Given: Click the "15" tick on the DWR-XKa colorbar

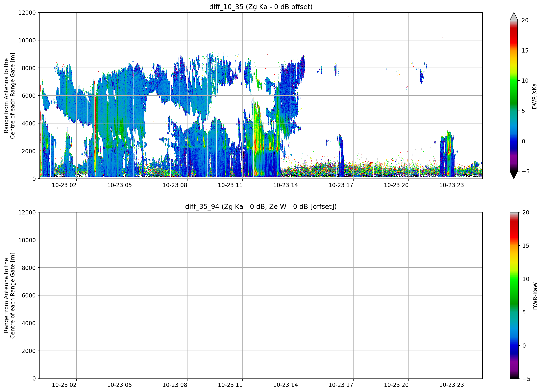Looking at the screenshot, I should coord(525,51).
